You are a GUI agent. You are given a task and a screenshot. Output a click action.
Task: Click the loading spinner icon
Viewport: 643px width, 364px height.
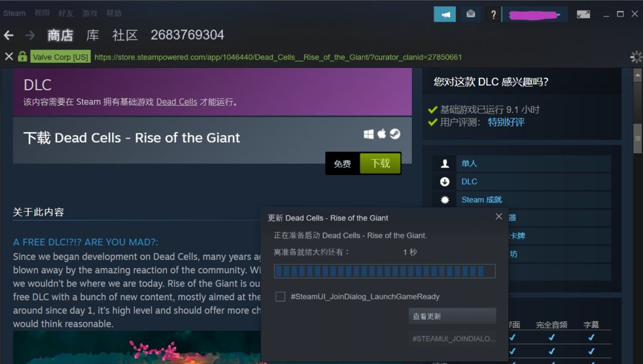[636, 57]
